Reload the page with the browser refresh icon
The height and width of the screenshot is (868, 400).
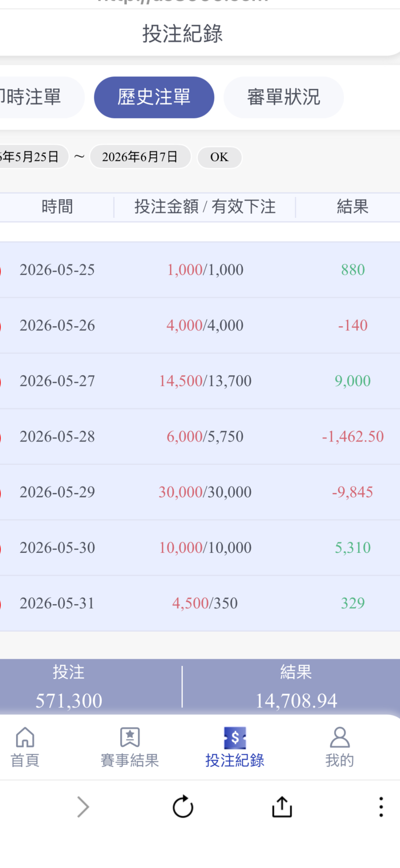click(183, 806)
